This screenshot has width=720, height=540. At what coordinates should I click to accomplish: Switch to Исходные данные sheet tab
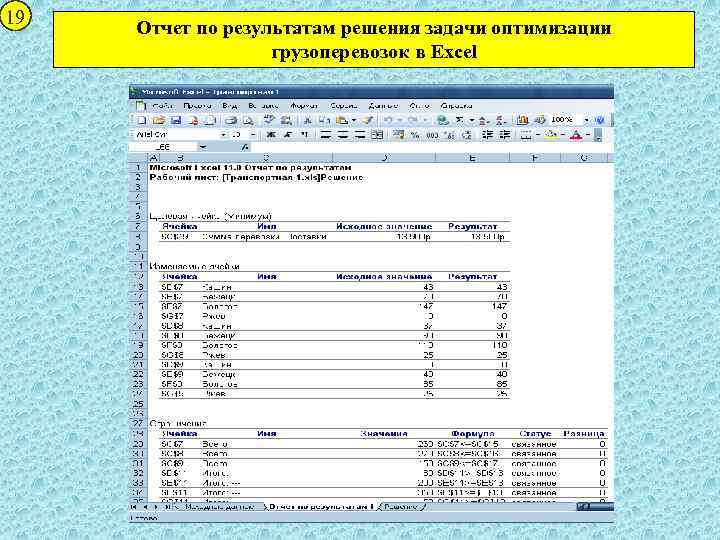[x=219, y=507]
